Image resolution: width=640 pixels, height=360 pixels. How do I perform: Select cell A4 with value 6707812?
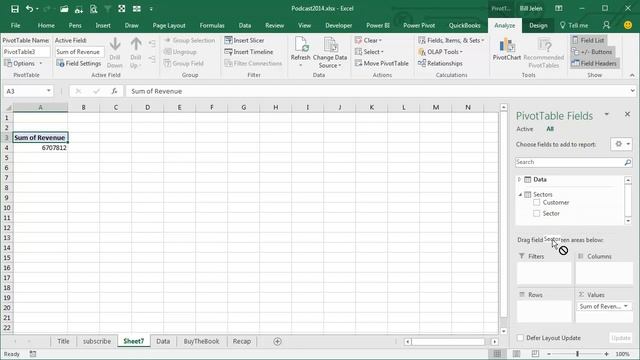pos(40,148)
